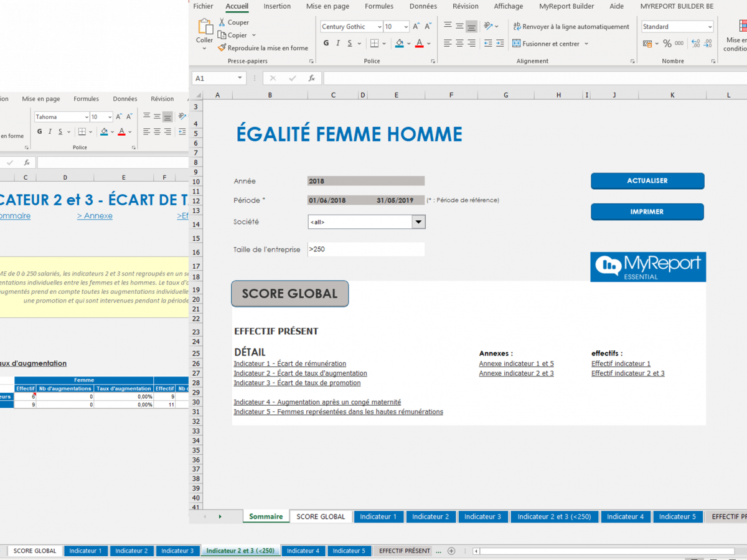Decrease indent in front window ribbon
747x560 pixels.
click(488, 44)
